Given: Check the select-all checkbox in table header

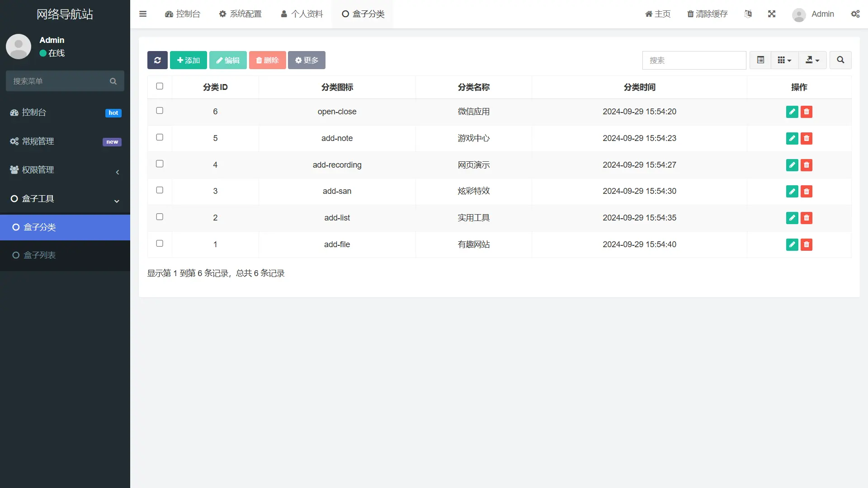Looking at the screenshot, I should point(159,86).
